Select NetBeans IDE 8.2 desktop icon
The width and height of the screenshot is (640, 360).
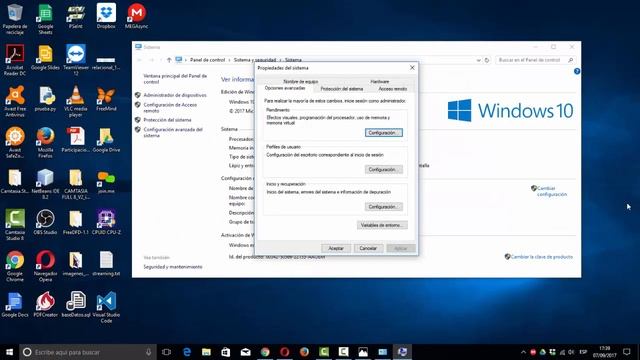[45, 183]
